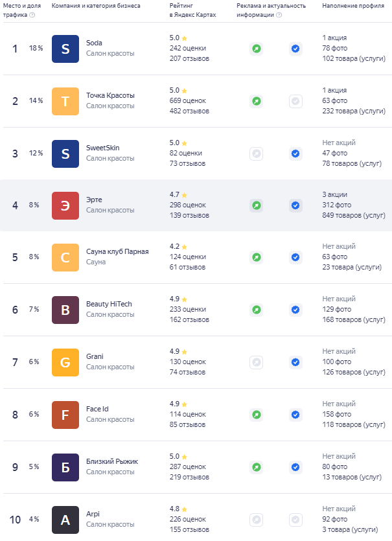Click the gray verification icon for Arpi
Image resolution: width=392 pixels, height=541 pixels.
coord(295,519)
